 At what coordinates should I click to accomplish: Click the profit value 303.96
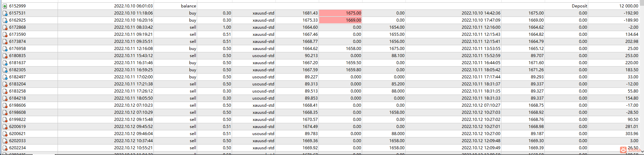coord(631,134)
